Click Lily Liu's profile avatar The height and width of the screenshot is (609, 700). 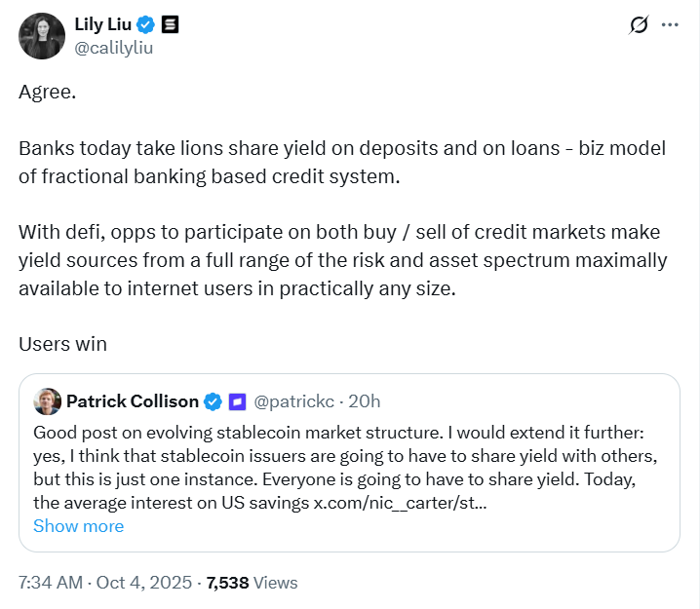coord(42,36)
